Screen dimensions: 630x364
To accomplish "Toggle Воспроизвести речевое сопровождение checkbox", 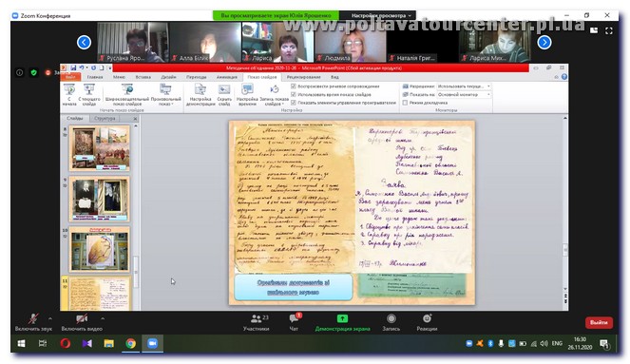I will 294,86.
